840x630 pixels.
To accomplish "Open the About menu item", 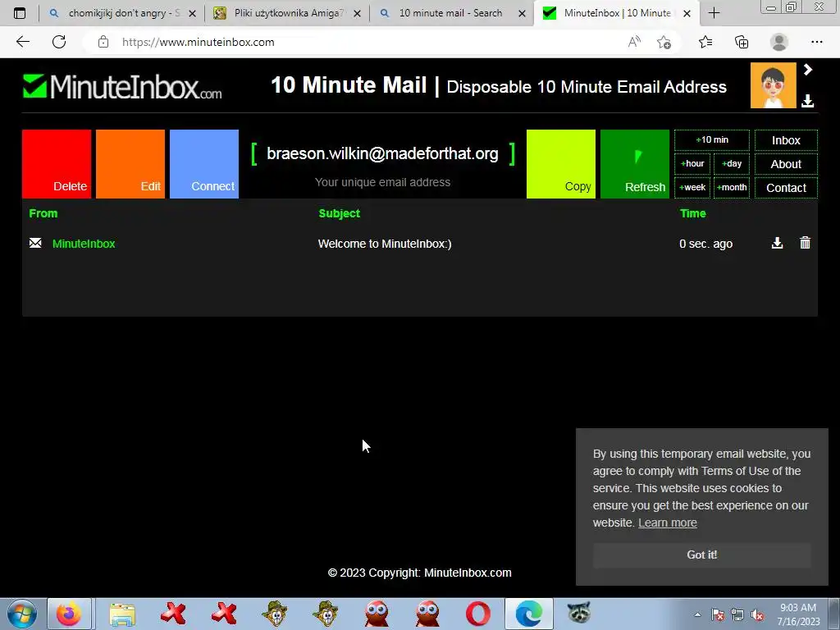I will 786,164.
